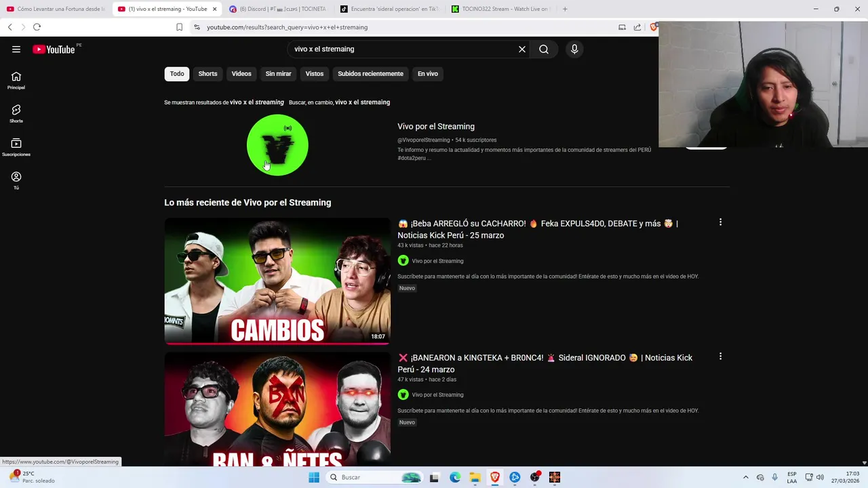View site information icon in address bar

pyautogui.click(x=197, y=27)
